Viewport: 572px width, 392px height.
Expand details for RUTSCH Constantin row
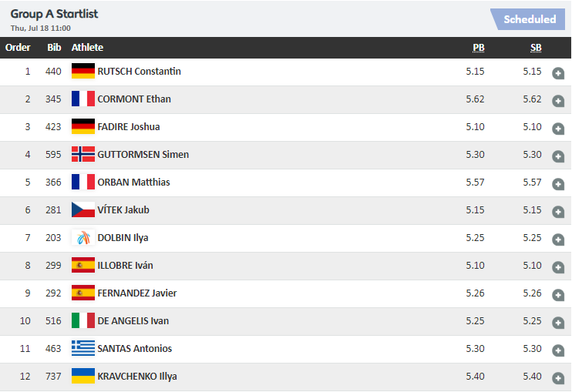558,73
